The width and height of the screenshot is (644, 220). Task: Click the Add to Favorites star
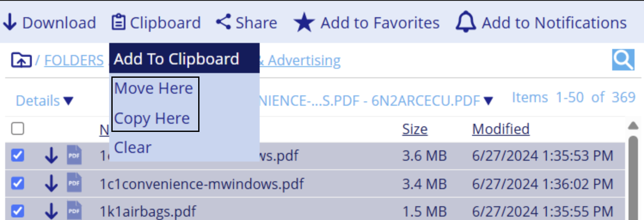pyautogui.click(x=304, y=23)
